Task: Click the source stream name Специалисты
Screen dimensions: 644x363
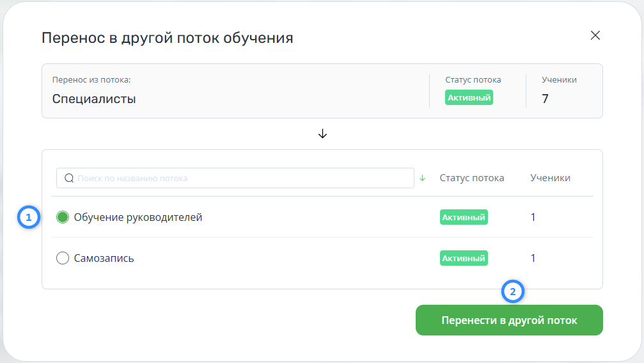Action: [94, 99]
